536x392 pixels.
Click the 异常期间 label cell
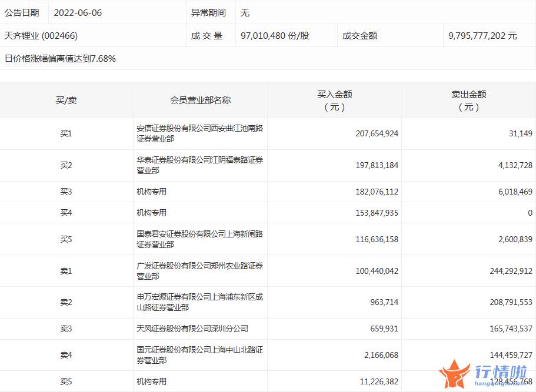208,12
